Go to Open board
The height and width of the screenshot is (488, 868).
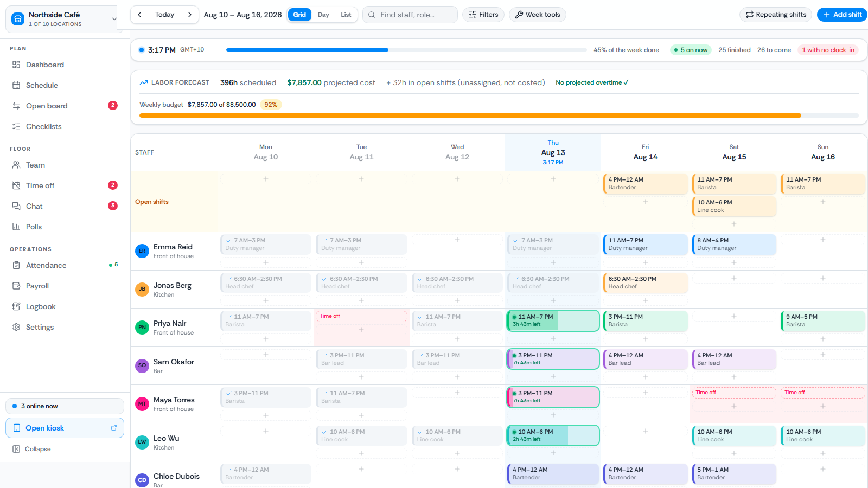point(65,106)
